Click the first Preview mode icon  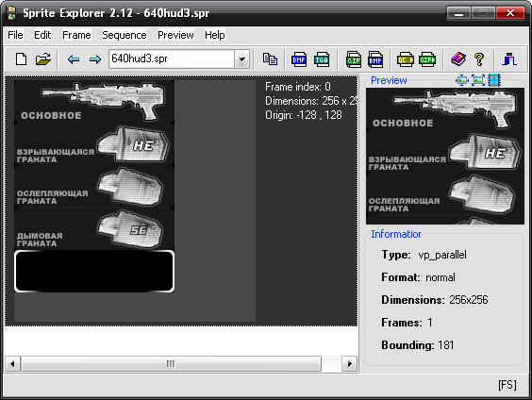coord(461,80)
